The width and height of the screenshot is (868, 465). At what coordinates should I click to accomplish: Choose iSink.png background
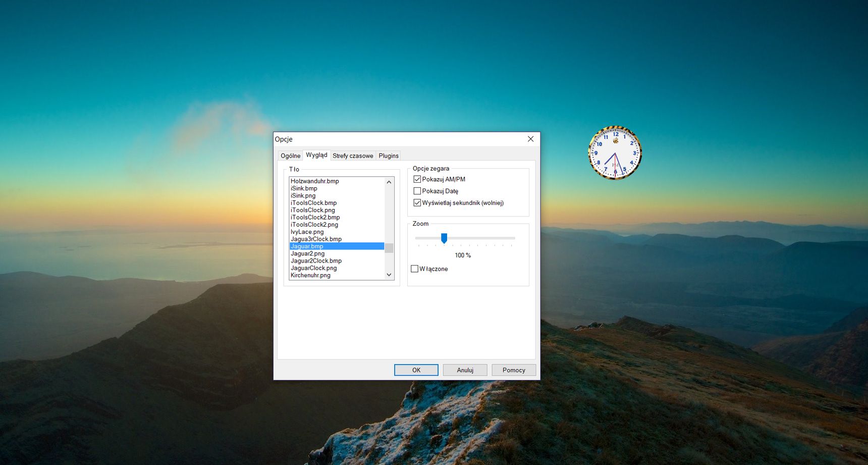point(337,196)
